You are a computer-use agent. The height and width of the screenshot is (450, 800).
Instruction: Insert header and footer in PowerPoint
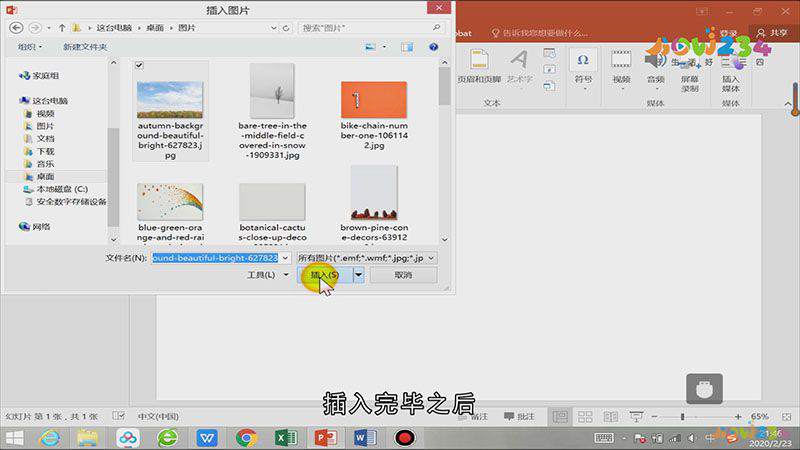pyautogui.click(x=479, y=66)
